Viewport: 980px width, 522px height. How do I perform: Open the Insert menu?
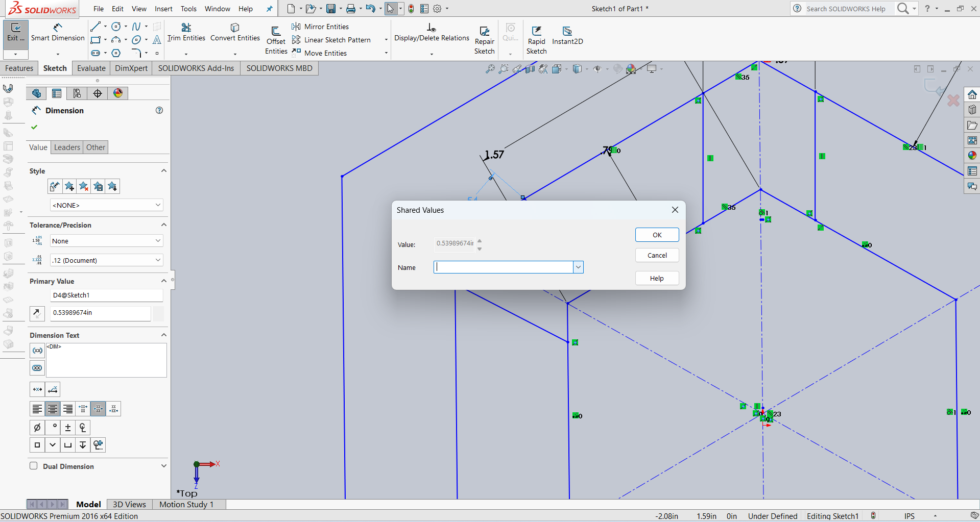pos(163,9)
